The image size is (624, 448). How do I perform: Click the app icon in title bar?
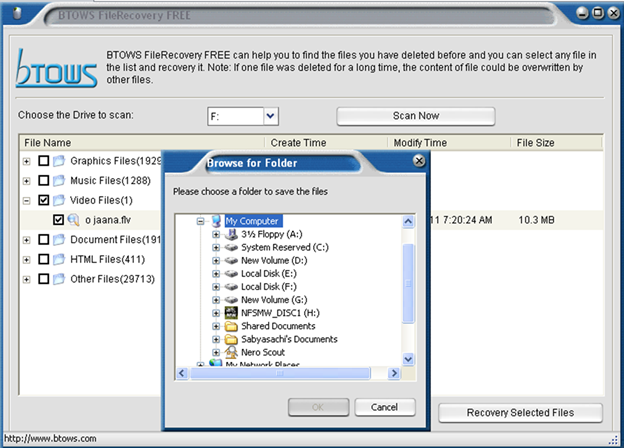17,14
